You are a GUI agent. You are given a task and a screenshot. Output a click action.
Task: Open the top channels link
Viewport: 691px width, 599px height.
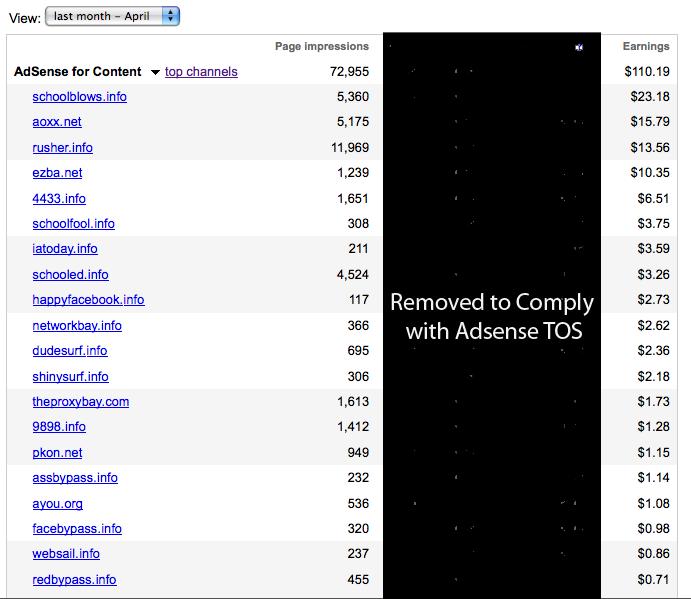point(201,71)
